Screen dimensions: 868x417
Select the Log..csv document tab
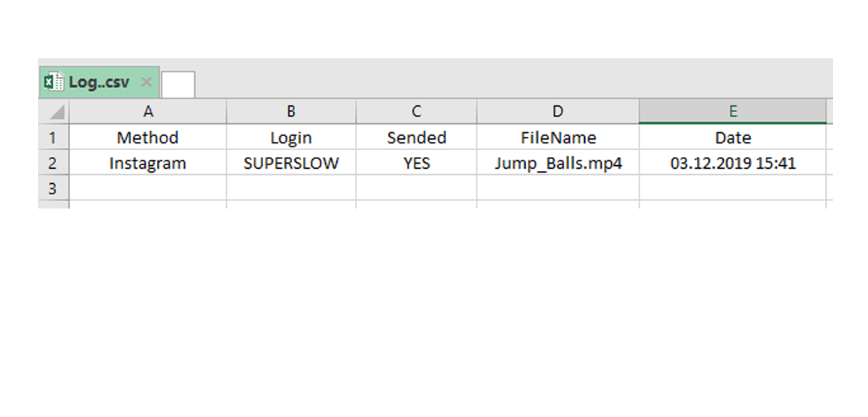99,82
